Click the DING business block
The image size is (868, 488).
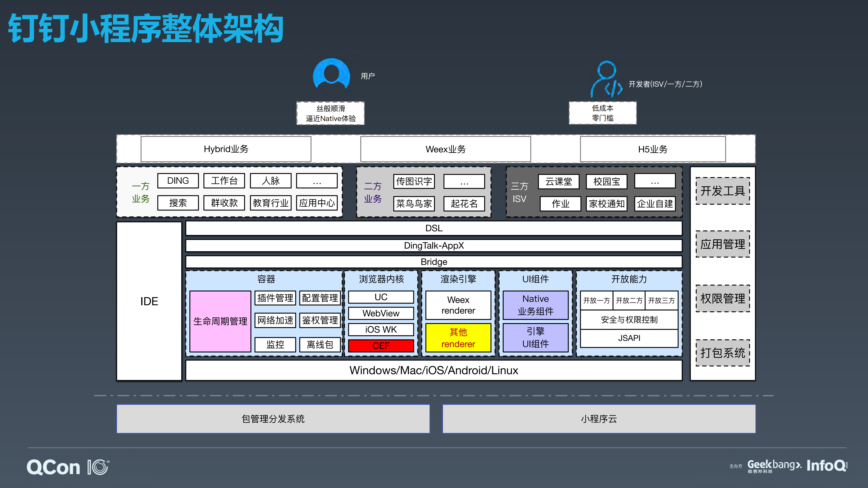click(178, 181)
